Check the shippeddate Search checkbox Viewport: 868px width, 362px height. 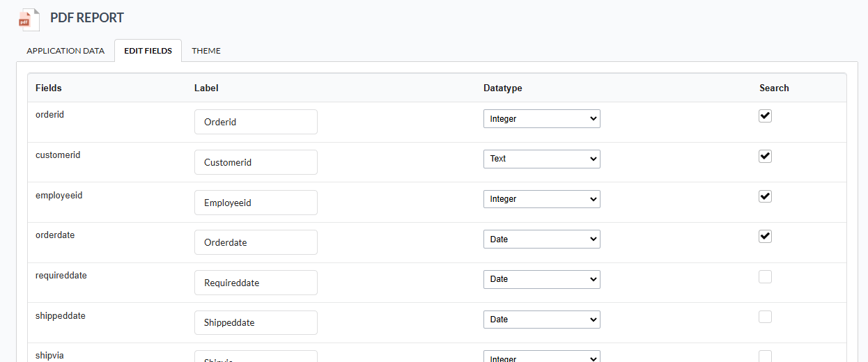pyautogui.click(x=765, y=317)
